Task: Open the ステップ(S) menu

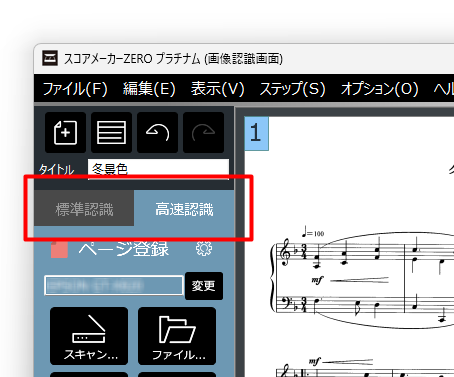Action: pyautogui.click(x=292, y=89)
